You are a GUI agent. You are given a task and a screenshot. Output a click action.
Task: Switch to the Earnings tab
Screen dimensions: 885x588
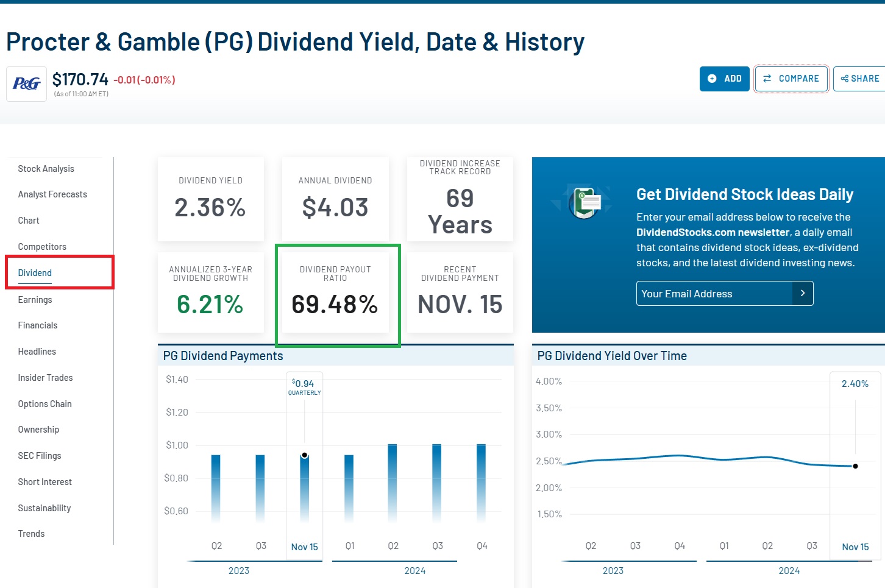pos(35,300)
